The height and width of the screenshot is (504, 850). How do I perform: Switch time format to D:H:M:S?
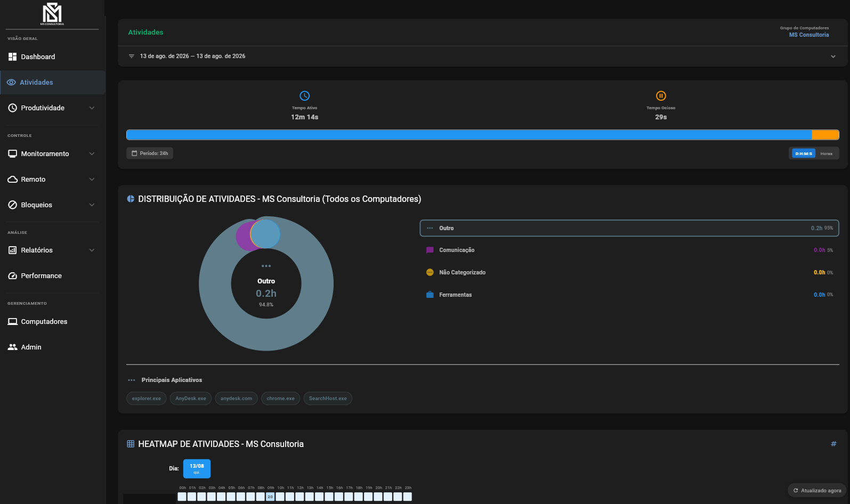tap(804, 153)
